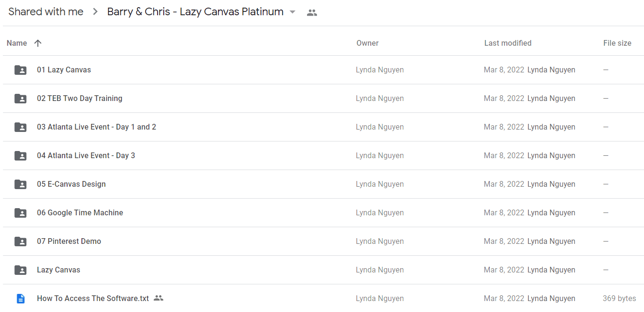This screenshot has width=644, height=312.
Task: Sort by the Last modified column header
Action: point(508,43)
